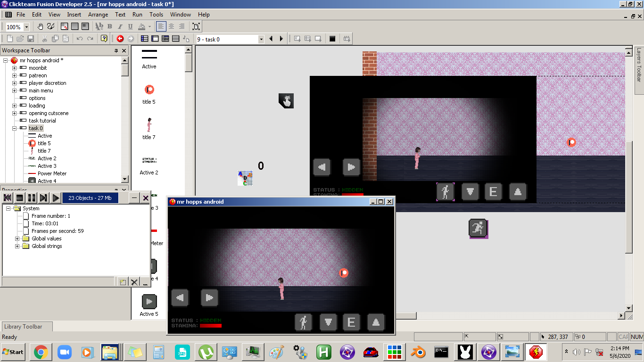Click the Open folder toolbar icon

coord(20,39)
